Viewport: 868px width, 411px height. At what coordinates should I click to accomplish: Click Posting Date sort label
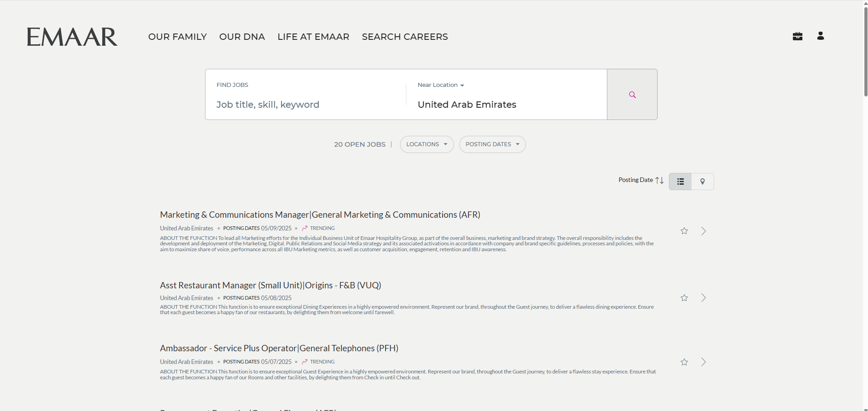click(635, 180)
